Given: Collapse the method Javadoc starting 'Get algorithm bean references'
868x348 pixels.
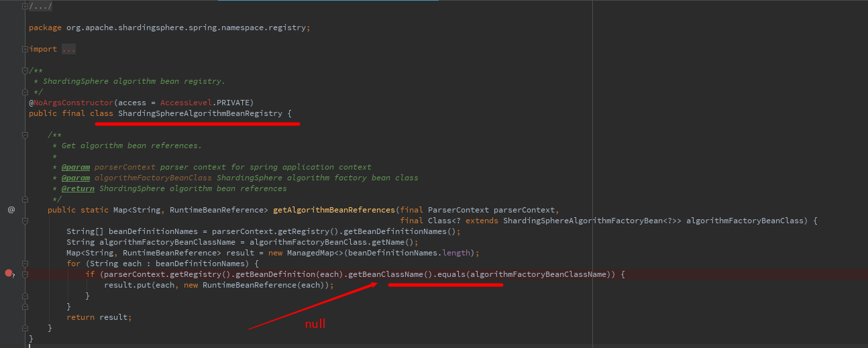Looking at the screenshot, I should tap(25, 135).
